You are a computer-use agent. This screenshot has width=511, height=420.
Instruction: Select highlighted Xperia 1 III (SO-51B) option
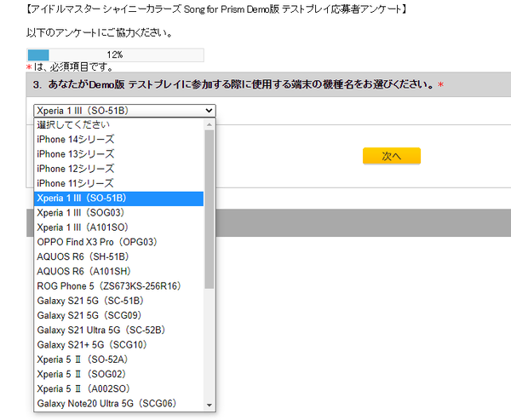tap(119, 198)
